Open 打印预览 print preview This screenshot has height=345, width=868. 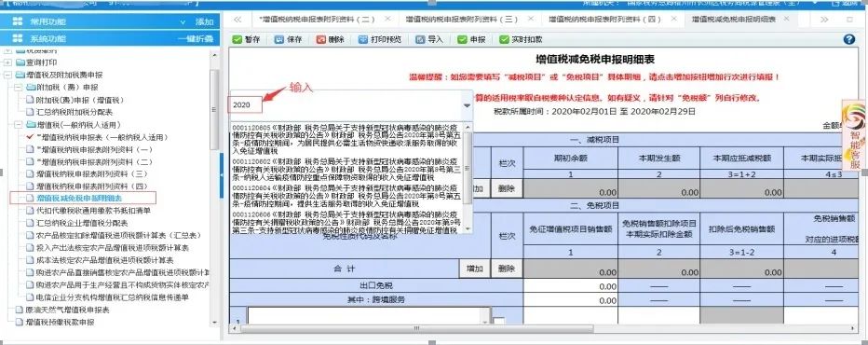click(x=363, y=40)
